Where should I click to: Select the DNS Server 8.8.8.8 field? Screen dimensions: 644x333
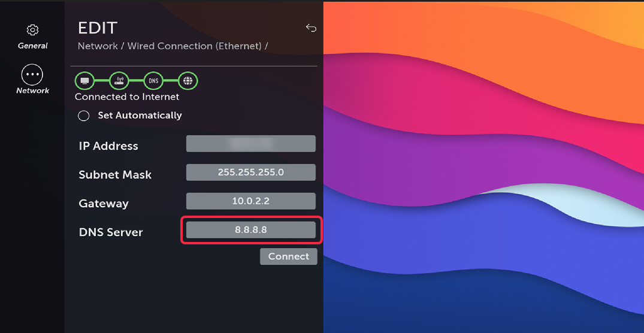[x=250, y=230]
